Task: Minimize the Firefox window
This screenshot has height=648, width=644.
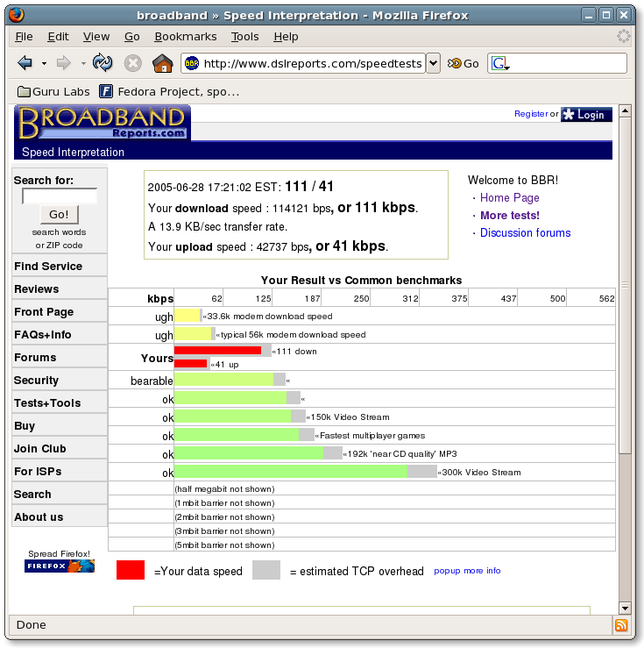Action: click(x=589, y=16)
